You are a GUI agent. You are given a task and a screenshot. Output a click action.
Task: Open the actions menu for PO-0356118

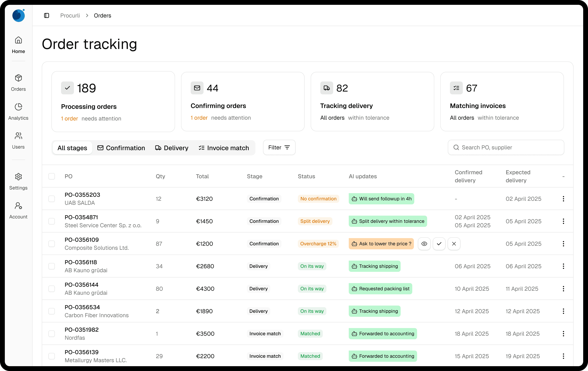click(563, 266)
